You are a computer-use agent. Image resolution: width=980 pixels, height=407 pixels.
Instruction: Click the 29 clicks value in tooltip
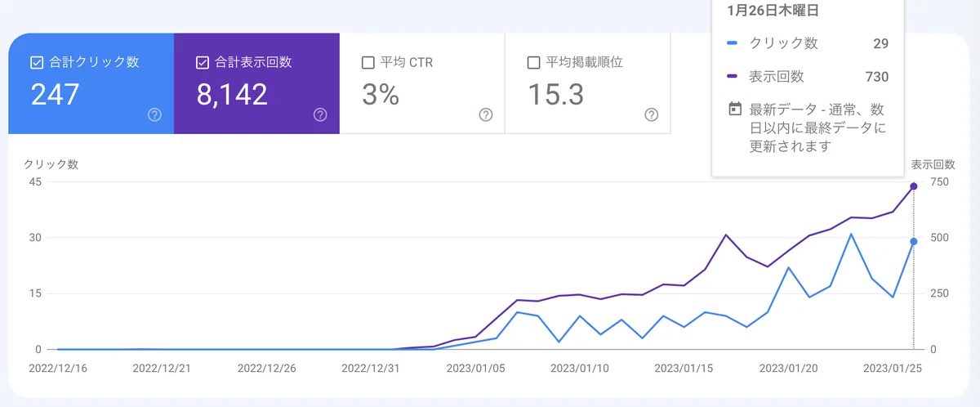click(x=880, y=43)
